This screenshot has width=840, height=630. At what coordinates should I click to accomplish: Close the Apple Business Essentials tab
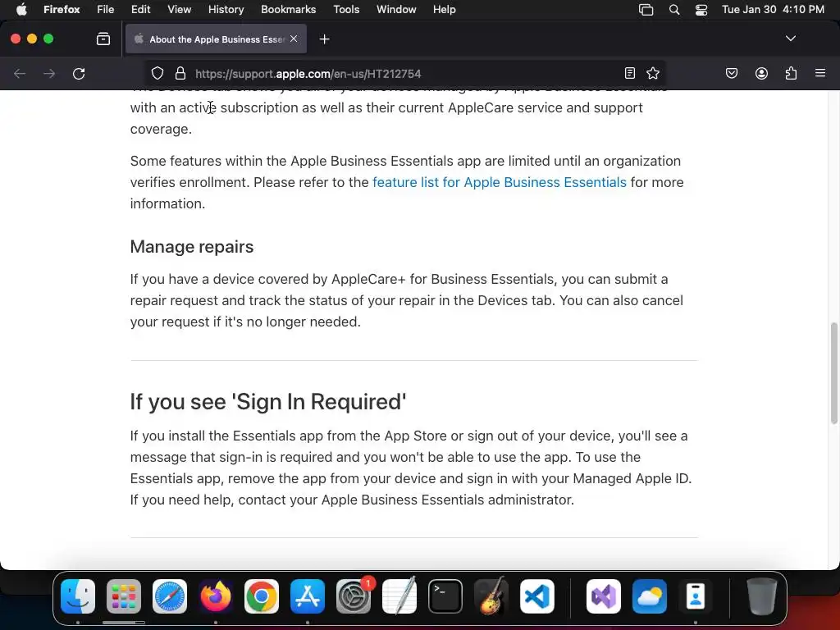point(294,39)
